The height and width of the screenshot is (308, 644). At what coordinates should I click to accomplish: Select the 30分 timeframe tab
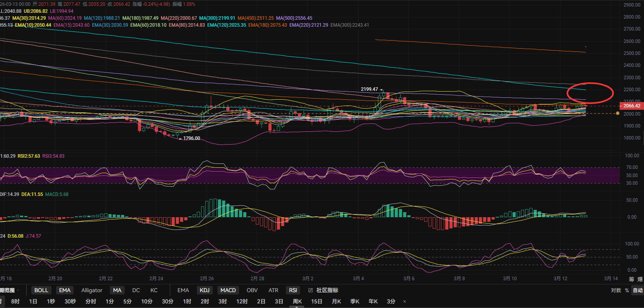click(167, 301)
